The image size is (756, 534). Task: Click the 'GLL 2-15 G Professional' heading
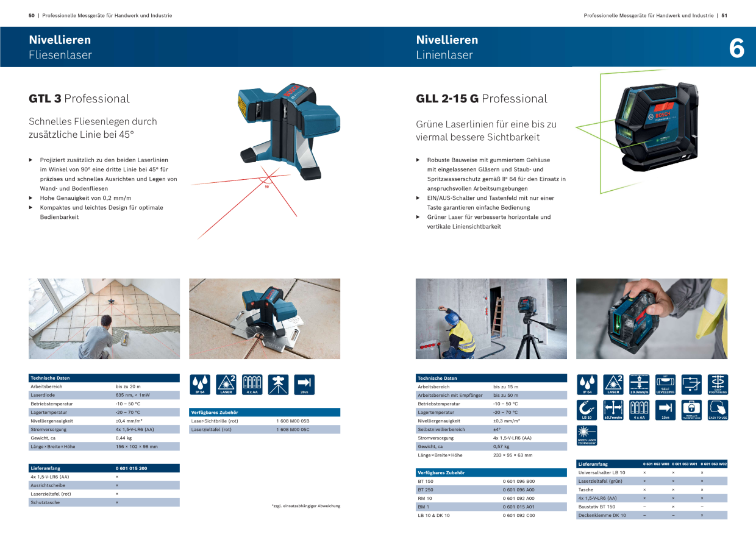(x=482, y=99)
